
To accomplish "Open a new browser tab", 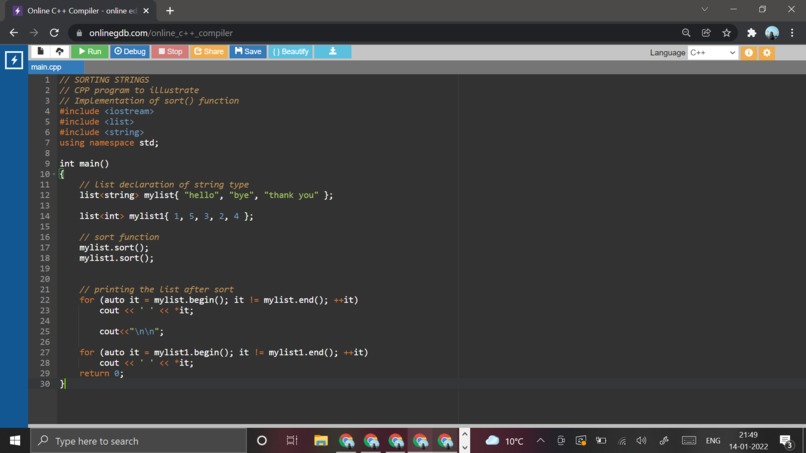I will [170, 10].
